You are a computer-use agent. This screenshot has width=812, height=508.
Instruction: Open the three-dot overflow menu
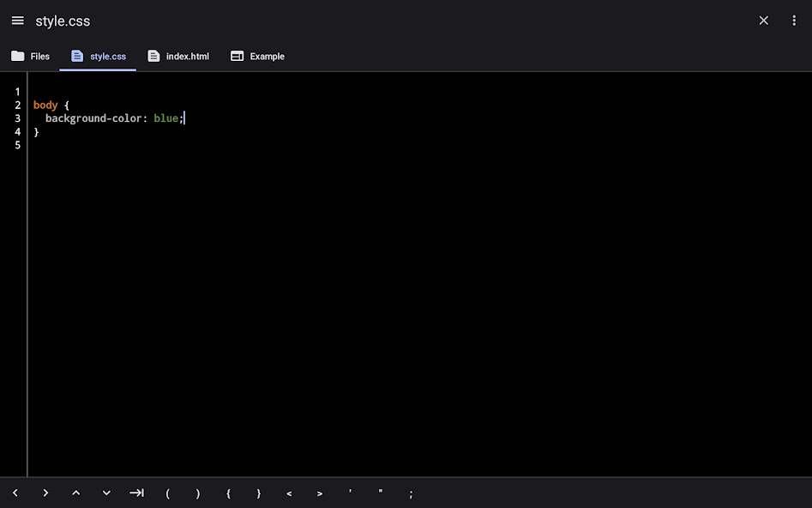tap(794, 21)
